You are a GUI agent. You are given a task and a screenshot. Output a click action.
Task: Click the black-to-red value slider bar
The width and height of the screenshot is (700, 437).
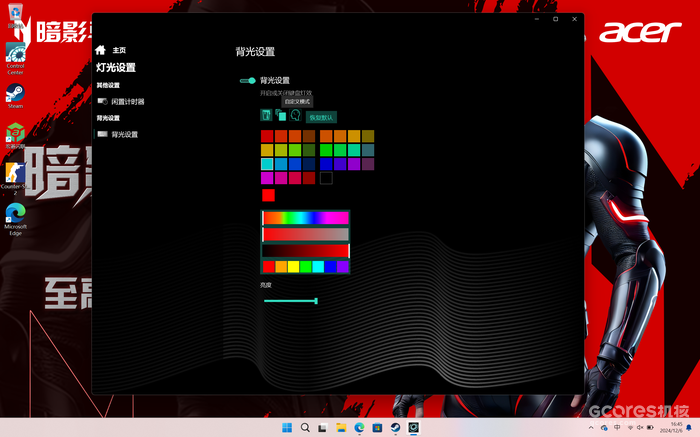coord(305,251)
